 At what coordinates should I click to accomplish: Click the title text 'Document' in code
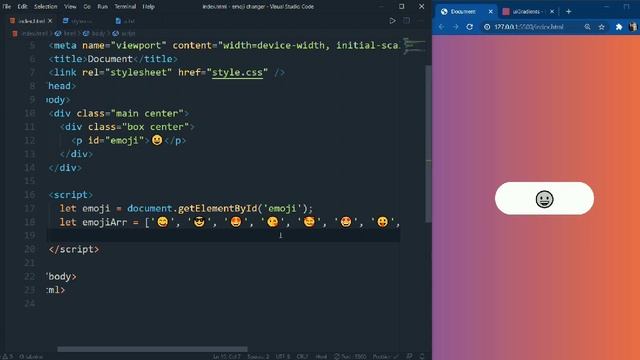(x=110, y=59)
